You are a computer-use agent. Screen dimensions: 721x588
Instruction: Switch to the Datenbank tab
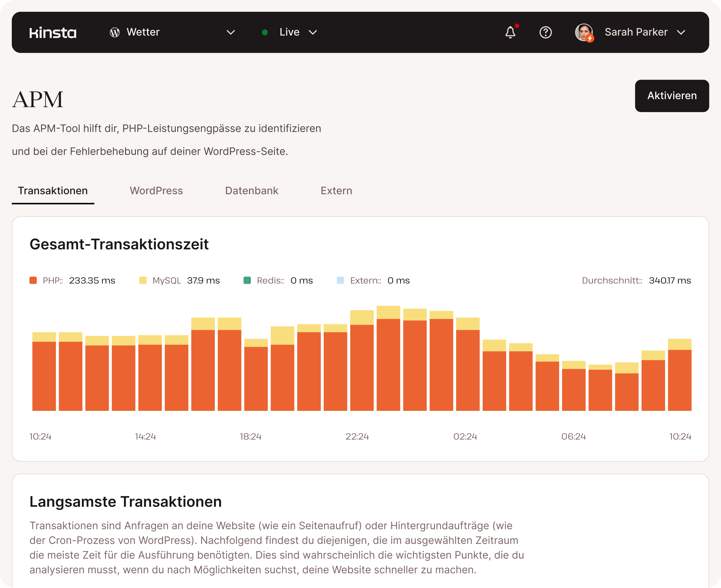(x=252, y=191)
